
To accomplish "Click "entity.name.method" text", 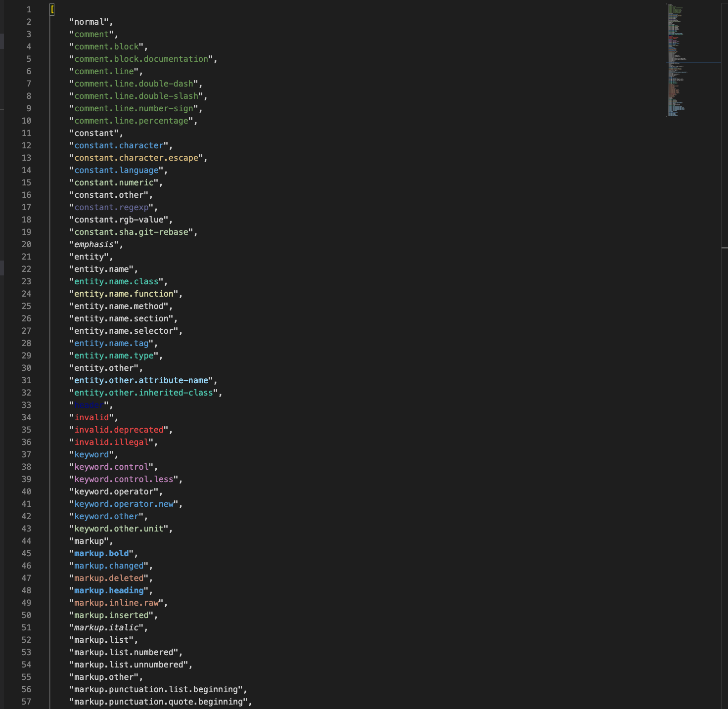I will 119,306.
